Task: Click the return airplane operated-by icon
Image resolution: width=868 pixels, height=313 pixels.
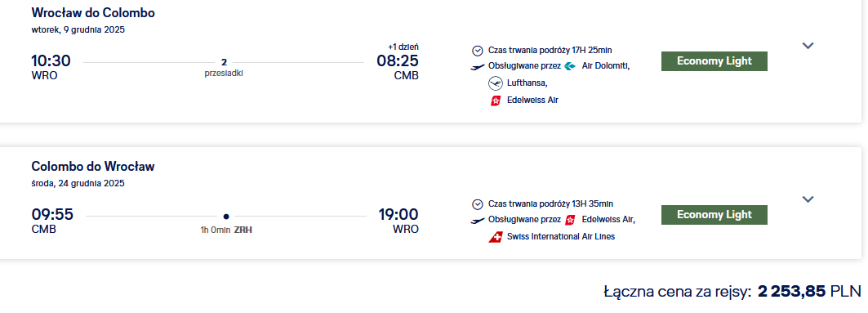Action: pyautogui.click(x=477, y=221)
